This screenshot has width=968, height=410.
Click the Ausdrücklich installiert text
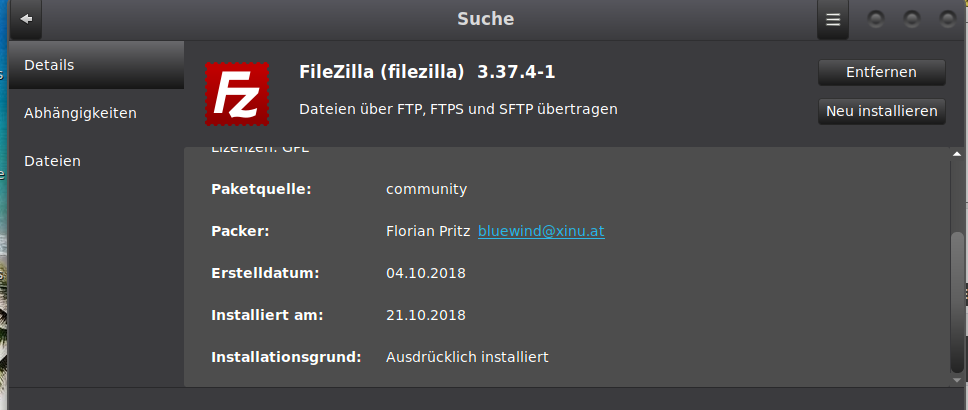click(x=467, y=357)
